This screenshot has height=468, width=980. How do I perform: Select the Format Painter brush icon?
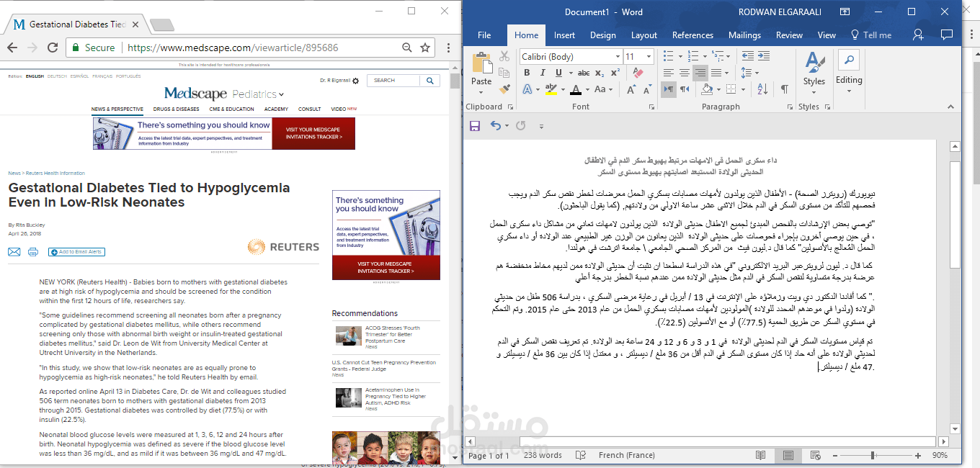pos(504,89)
